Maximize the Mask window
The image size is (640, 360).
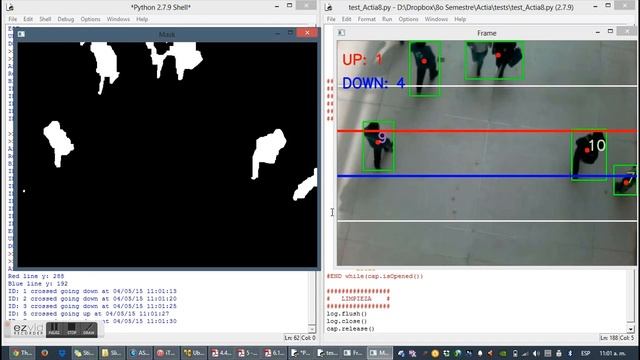pyautogui.click(x=290, y=33)
